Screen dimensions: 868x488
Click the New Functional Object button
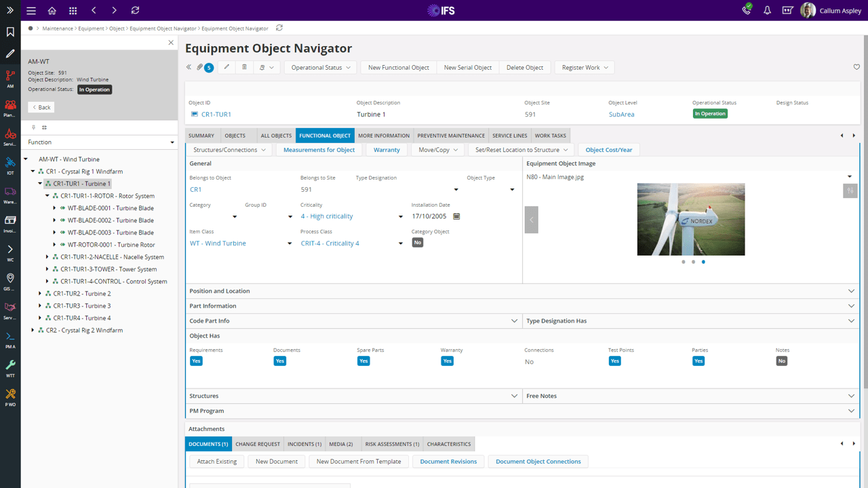pyautogui.click(x=398, y=67)
